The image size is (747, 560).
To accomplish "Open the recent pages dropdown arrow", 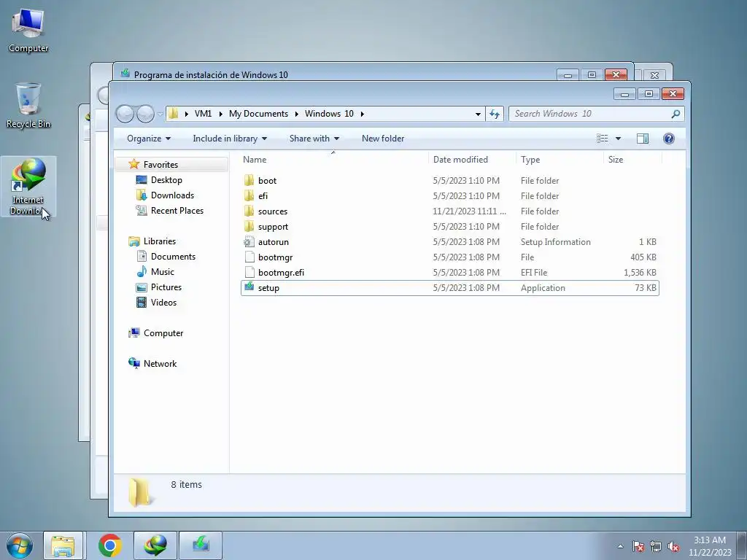I will click(x=160, y=114).
